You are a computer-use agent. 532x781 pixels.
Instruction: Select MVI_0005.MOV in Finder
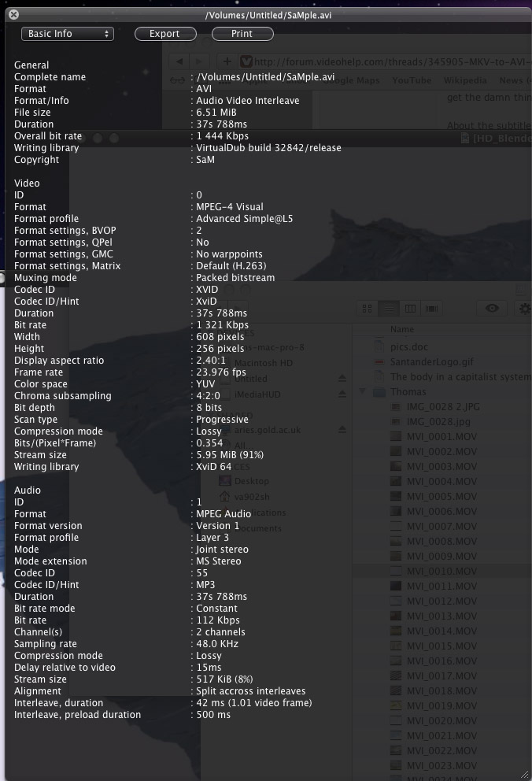click(441, 496)
